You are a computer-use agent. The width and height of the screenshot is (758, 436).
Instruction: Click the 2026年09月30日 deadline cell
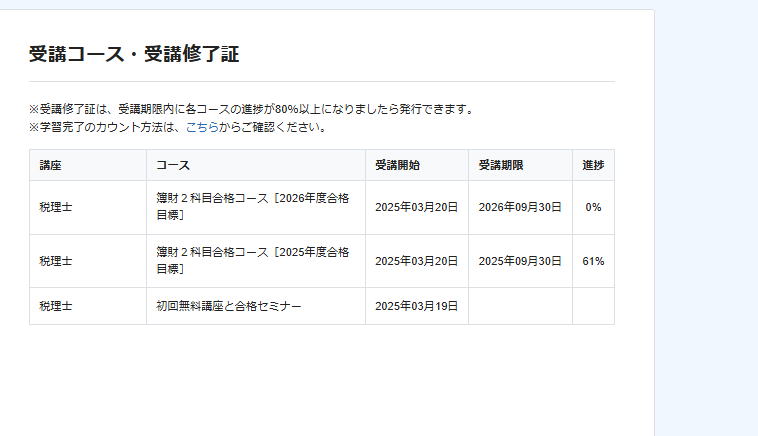(520, 207)
